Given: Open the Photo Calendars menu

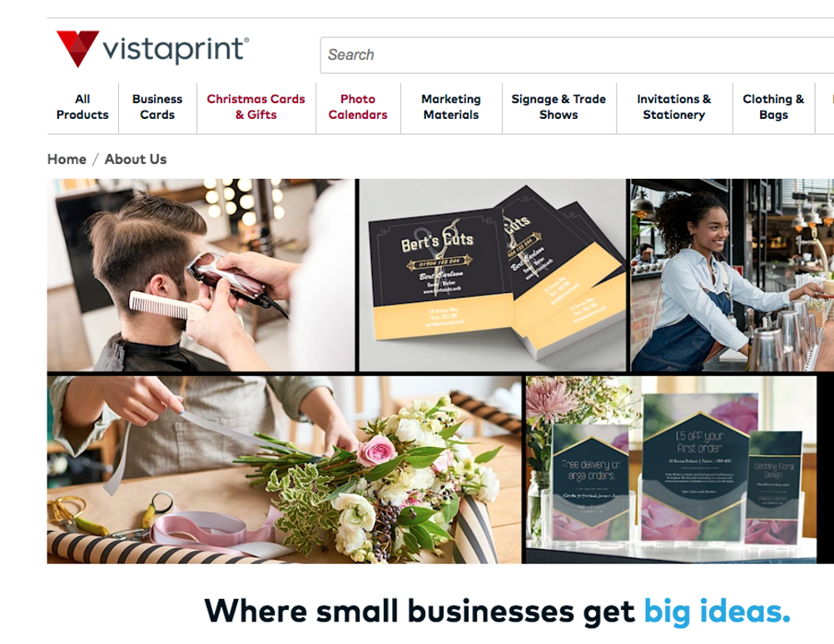Looking at the screenshot, I should [358, 107].
